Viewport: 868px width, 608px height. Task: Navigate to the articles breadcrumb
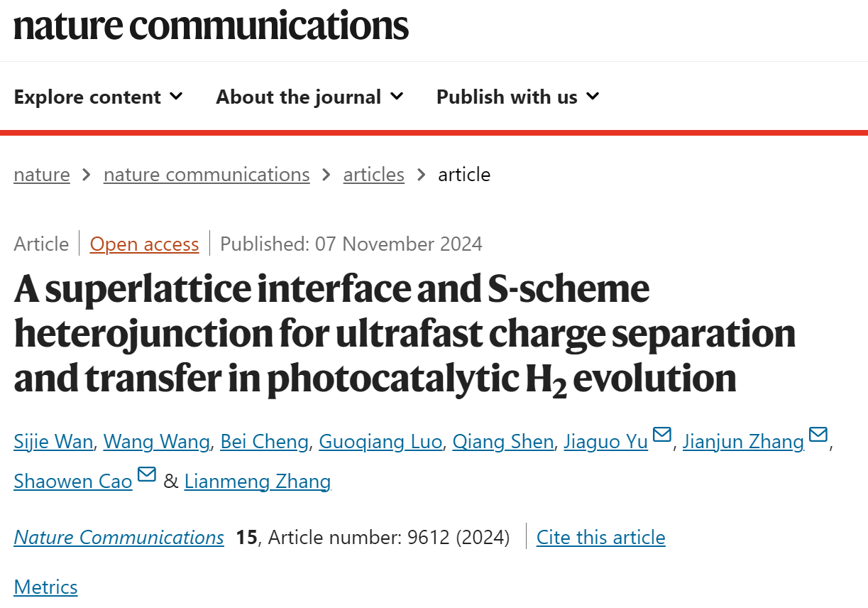point(374,175)
